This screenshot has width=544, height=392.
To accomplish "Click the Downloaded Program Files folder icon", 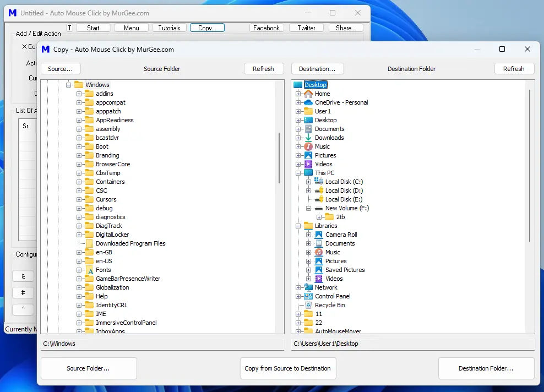I will 89,243.
